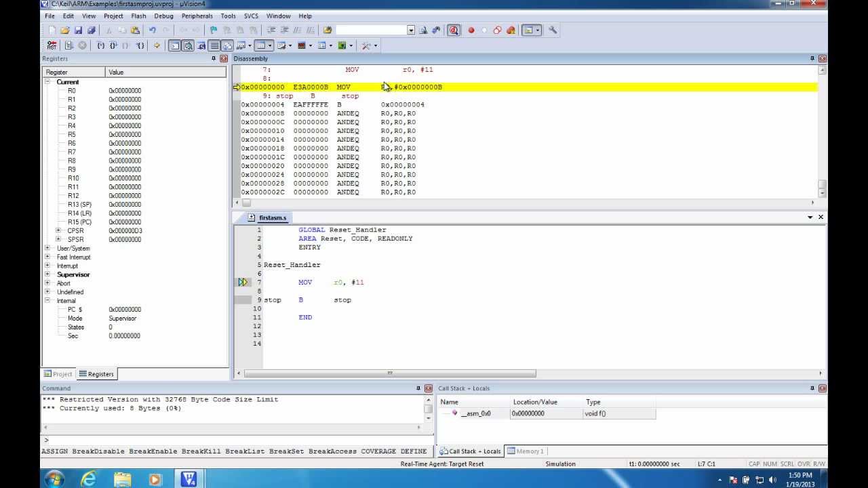This screenshot has width=868, height=488.
Task: Click the RST reset CPU icon
Action: 52,45
